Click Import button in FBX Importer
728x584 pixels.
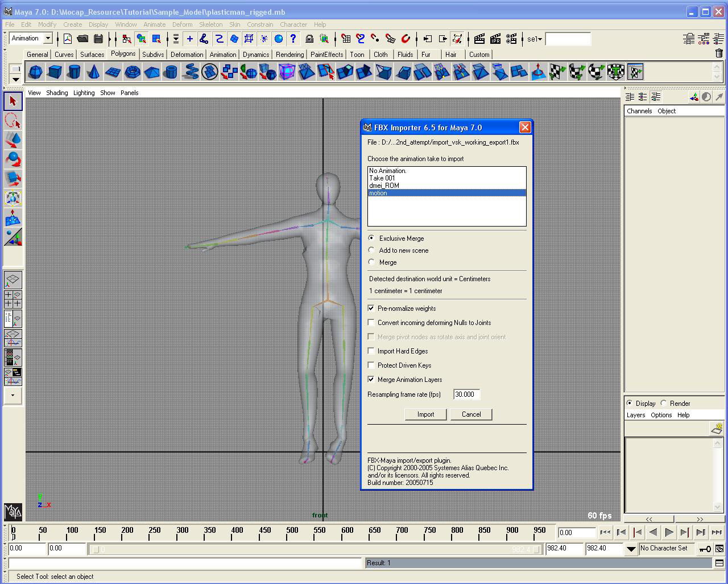[x=425, y=414]
